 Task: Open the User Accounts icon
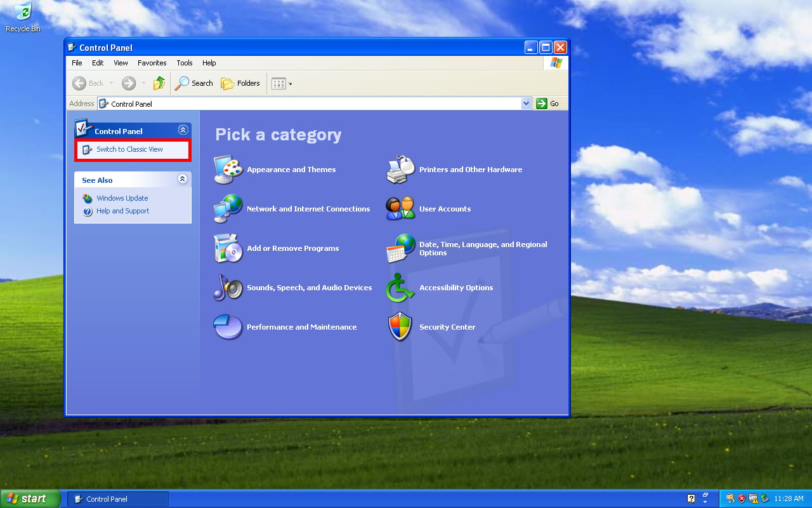coord(401,209)
